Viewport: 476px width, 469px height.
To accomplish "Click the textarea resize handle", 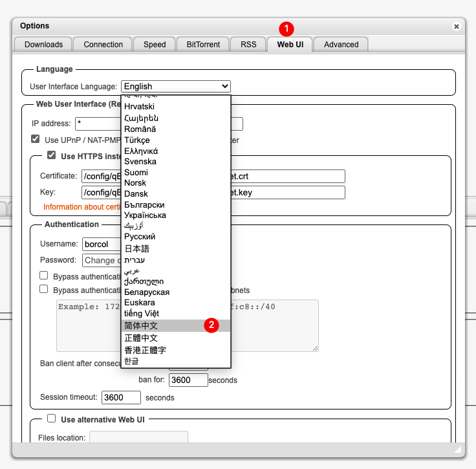I will (x=316, y=349).
